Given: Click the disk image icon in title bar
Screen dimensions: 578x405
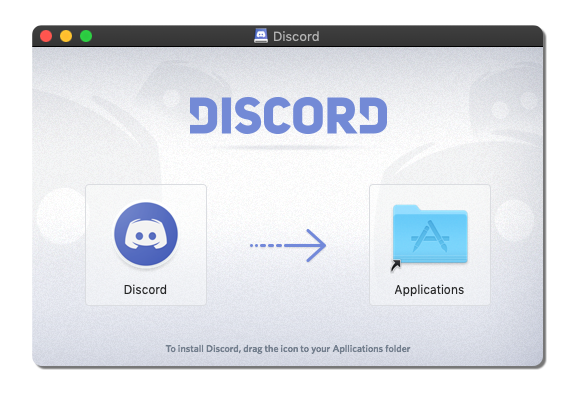Looking at the screenshot, I should click(x=261, y=36).
